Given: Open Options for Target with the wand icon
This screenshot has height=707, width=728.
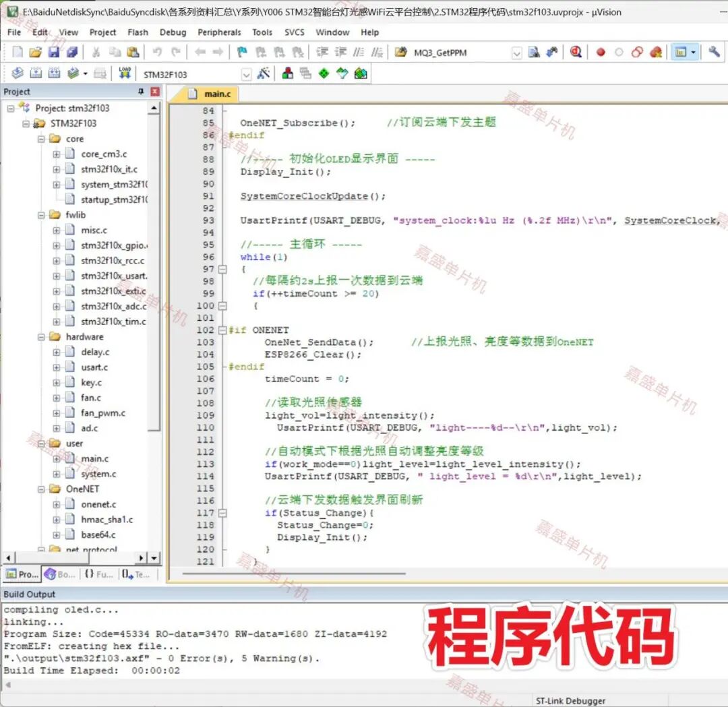Looking at the screenshot, I should (264, 73).
